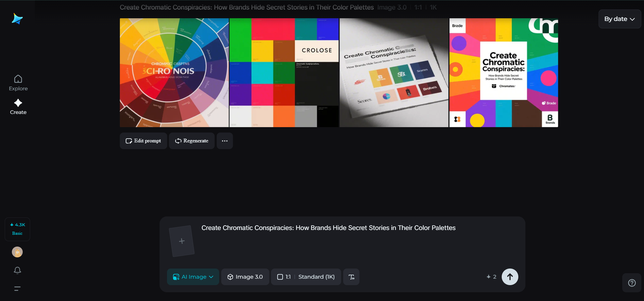
Task: Open the notifications bell
Action: tap(17, 270)
